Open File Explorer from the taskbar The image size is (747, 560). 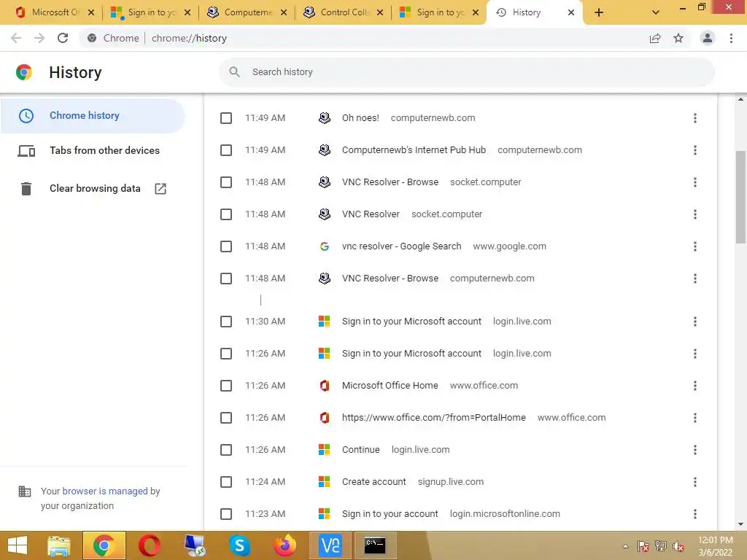pos(59,545)
